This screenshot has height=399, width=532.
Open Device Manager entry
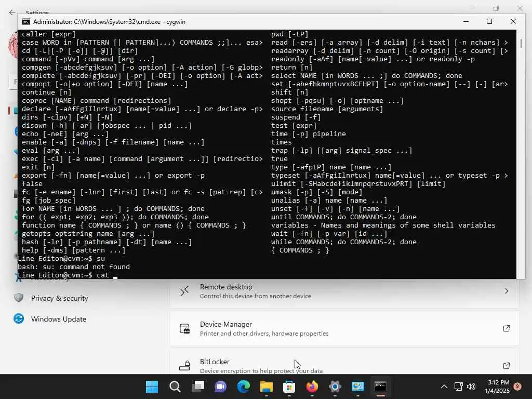pos(344,328)
